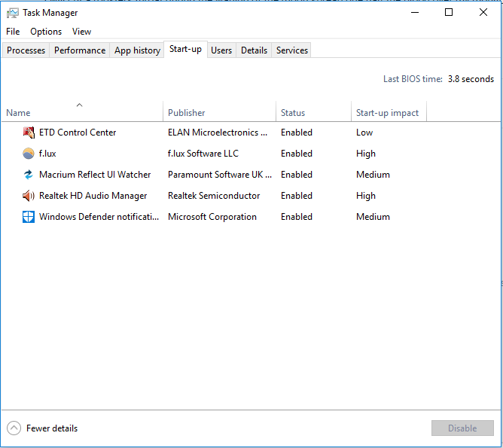Click the Fewer details link text

point(52,428)
